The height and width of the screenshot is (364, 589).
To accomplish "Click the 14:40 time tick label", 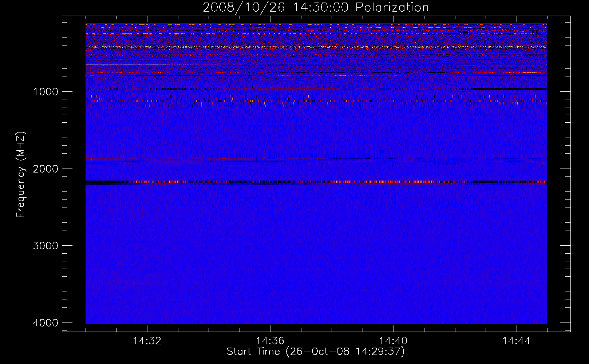I will 393,341.
